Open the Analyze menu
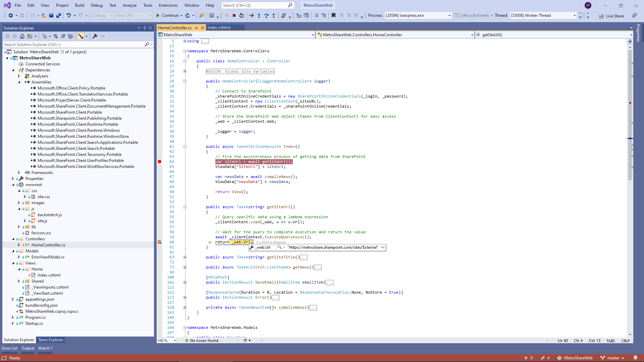 tap(129, 5)
